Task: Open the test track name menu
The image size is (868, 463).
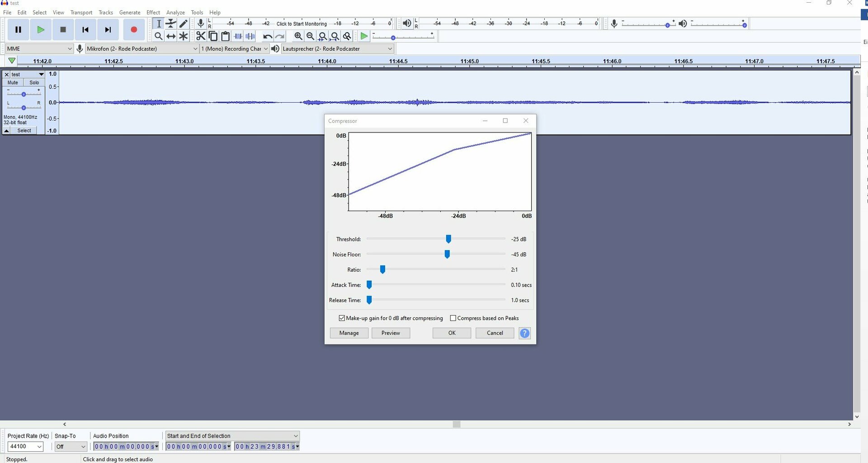Action: pyautogui.click(x=27, y=74)
